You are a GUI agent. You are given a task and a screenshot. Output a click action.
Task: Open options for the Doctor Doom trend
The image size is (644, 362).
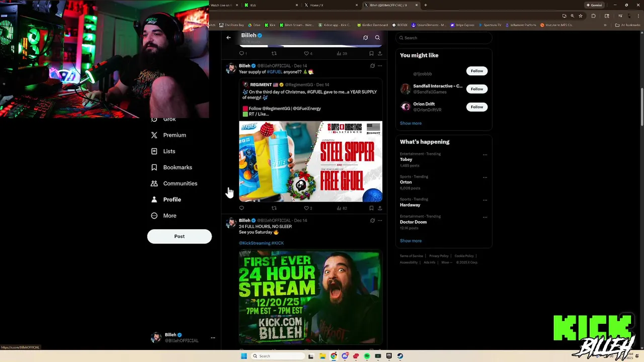click(485, 218)
